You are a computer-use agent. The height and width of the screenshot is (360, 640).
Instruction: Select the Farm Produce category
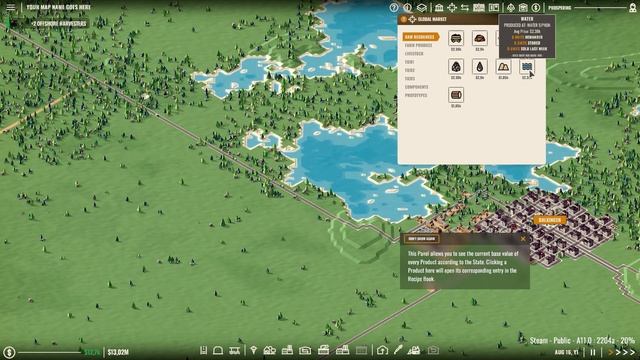click(418, 45)
